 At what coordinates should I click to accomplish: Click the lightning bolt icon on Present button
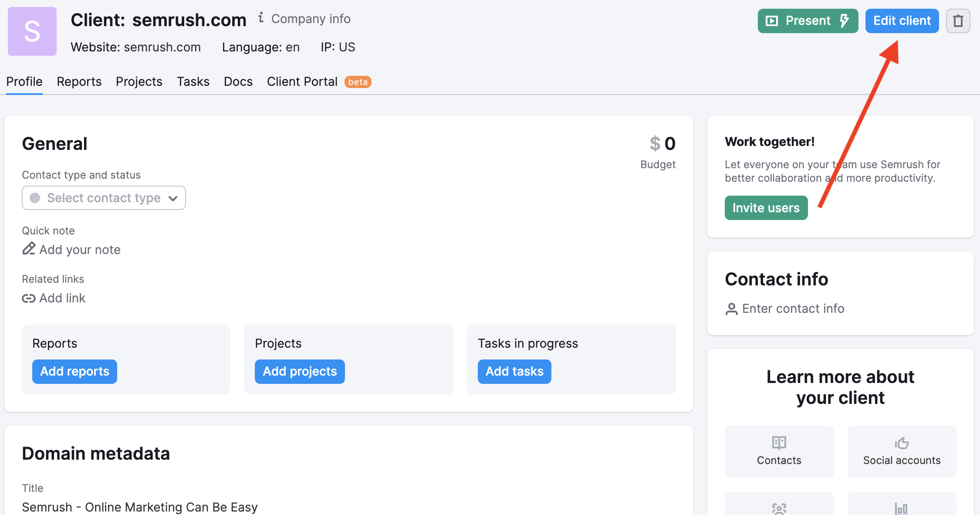point(845,20)
